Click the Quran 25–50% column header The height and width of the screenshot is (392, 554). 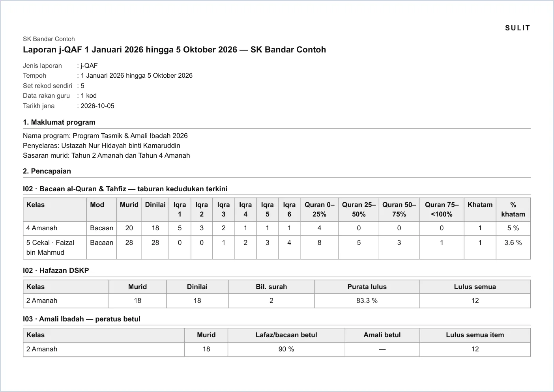coord(359,209)
